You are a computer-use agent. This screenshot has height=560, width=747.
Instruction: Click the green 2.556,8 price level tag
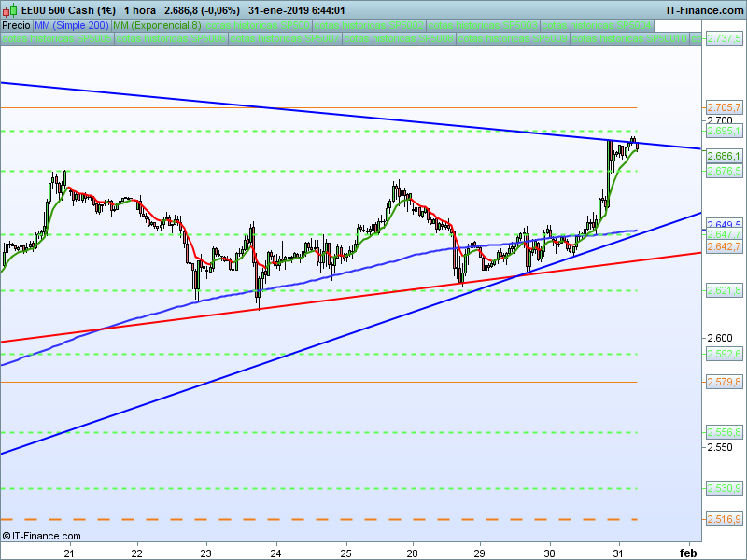[x=724, y=432]
